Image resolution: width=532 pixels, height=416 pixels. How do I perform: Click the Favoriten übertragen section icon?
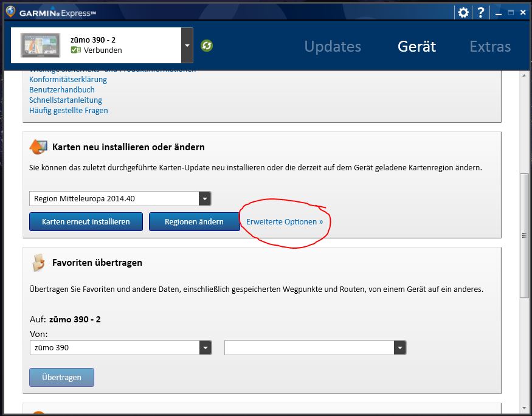pyautogui.click(x=38, y=262)
